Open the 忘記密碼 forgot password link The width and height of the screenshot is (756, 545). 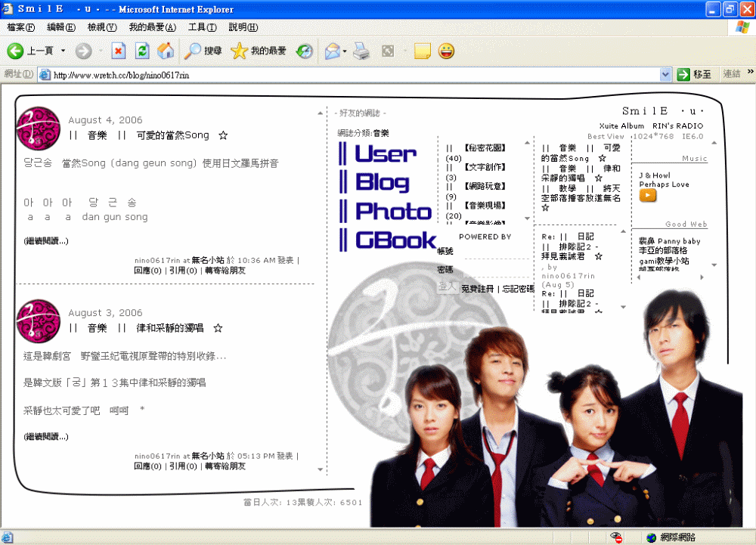(x=519, y=289)
